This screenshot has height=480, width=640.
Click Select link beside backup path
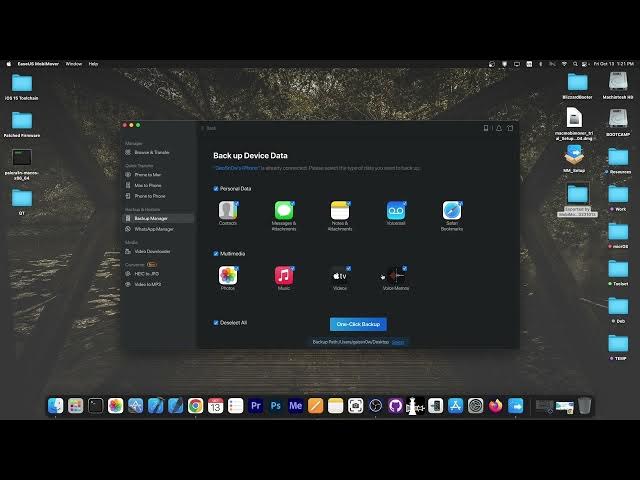point(398,342)
